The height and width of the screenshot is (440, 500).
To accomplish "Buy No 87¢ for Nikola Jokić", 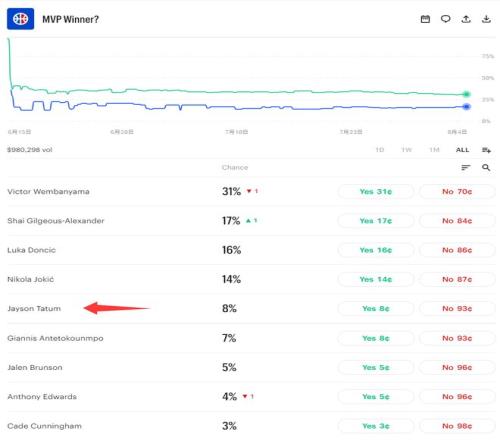I will pyautogui.click(x=457, y=279).
